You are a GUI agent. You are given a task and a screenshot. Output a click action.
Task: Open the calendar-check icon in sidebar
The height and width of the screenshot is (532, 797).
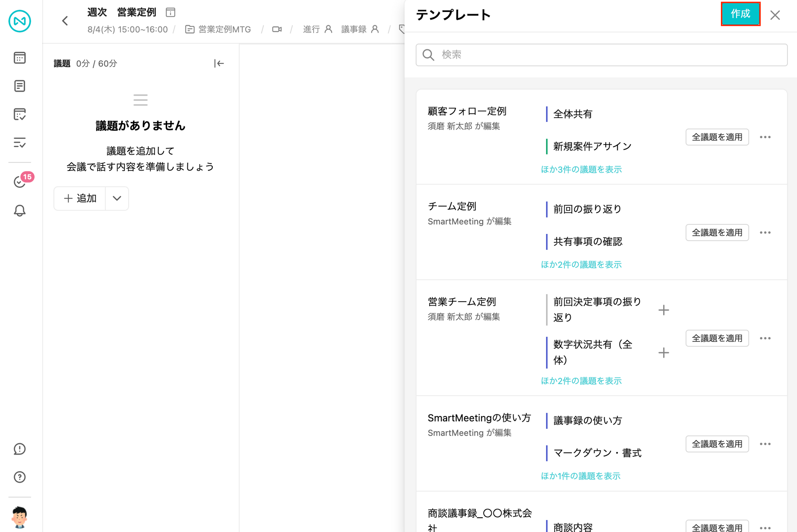pyautogui.click(x=20, y=114)
